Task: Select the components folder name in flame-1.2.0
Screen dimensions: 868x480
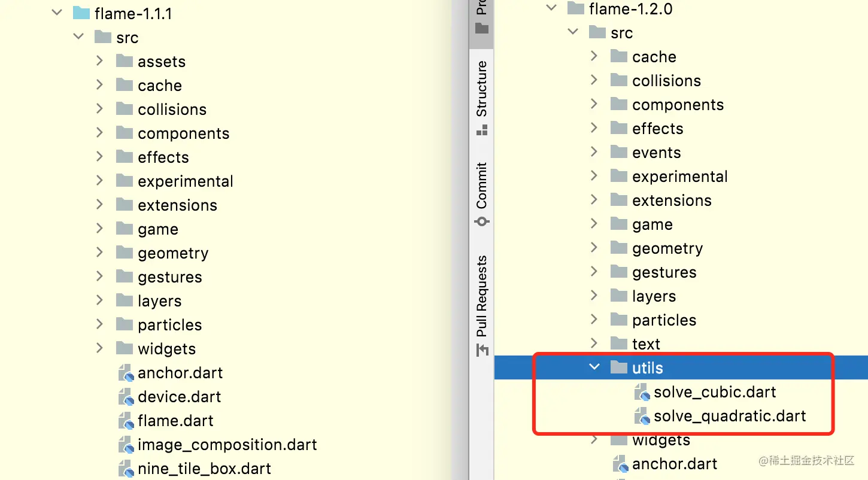Action: [x=678, y=105]
